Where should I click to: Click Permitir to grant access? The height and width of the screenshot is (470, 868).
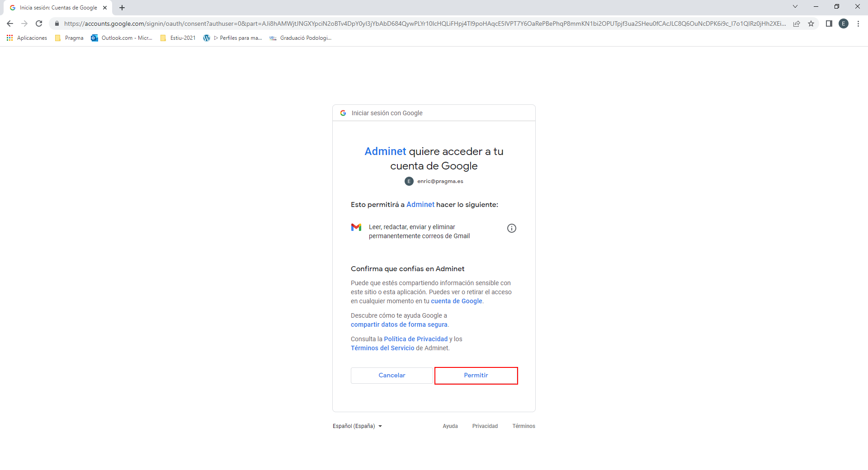476,376
